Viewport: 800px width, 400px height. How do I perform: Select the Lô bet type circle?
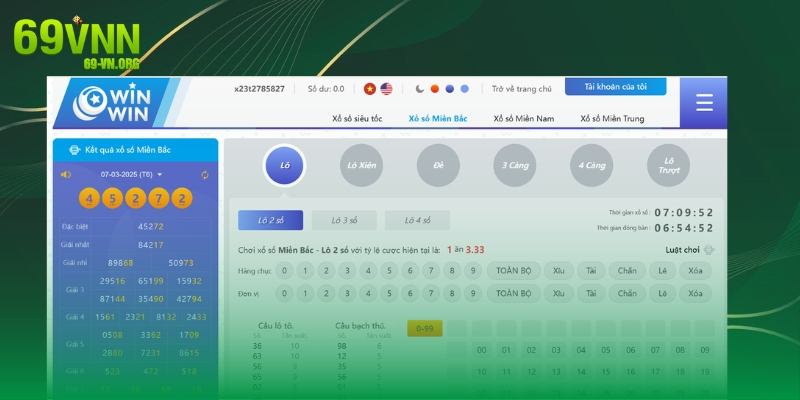tap(285, 165)
